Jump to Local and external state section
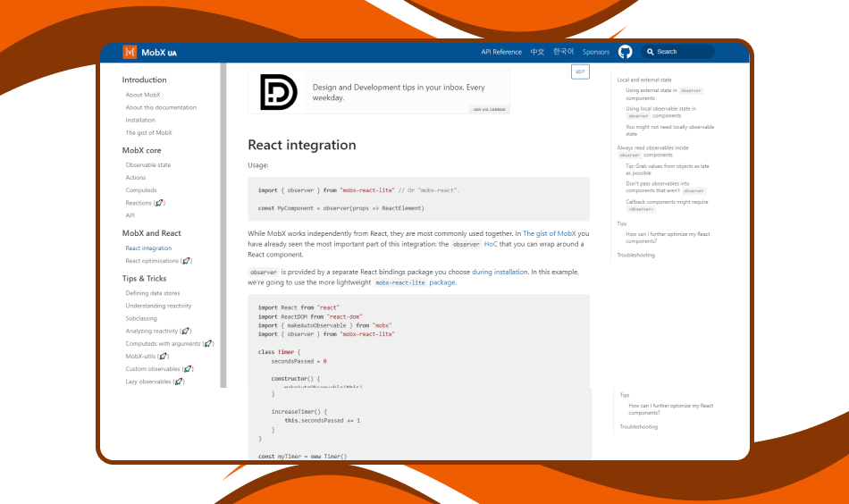 click(x=644, y=80)
